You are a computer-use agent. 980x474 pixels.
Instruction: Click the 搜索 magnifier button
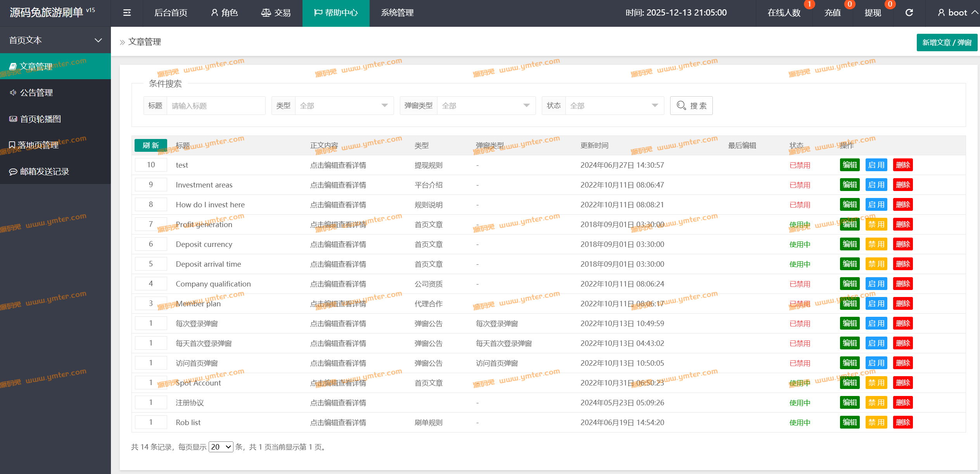(x=691, y=106)
